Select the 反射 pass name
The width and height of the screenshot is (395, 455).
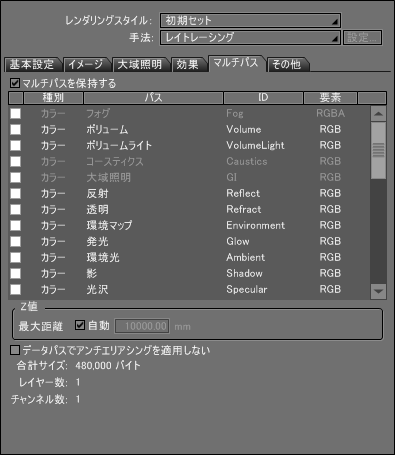pyautogui.click(x=97, y=193)
